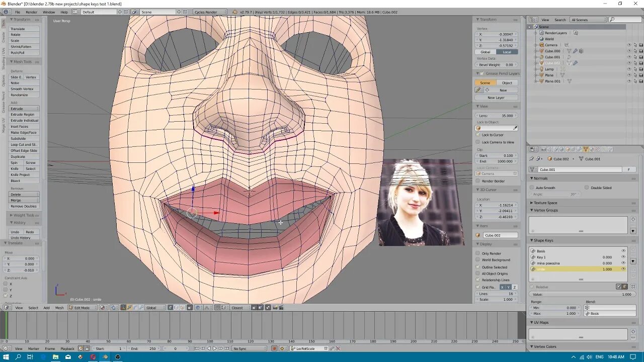The image size is (644, 362).
Task: Open the Material properties tab icon
Action: 592,149
